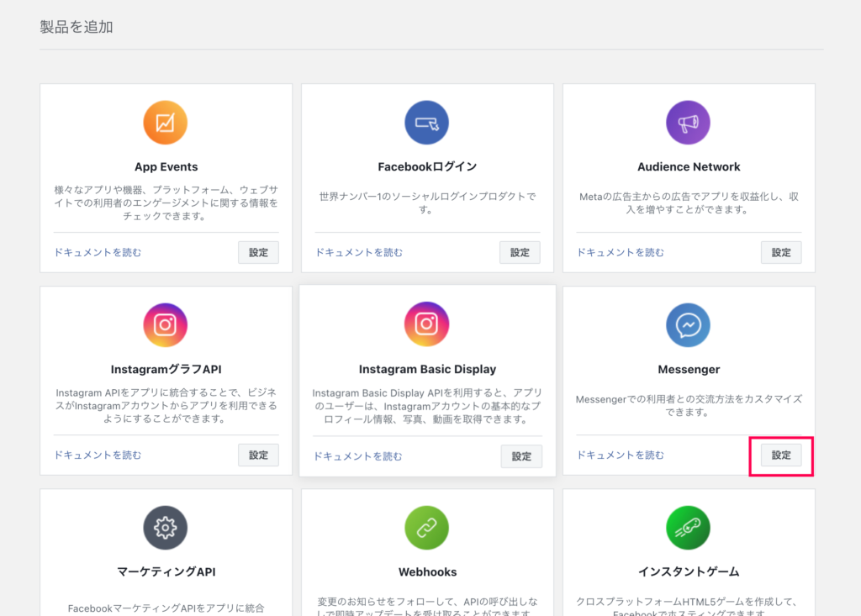Viewport: 861px width, 616px height.
Task: Click the InstagramグラフAPI camera icon
Action: pos(166,325)
